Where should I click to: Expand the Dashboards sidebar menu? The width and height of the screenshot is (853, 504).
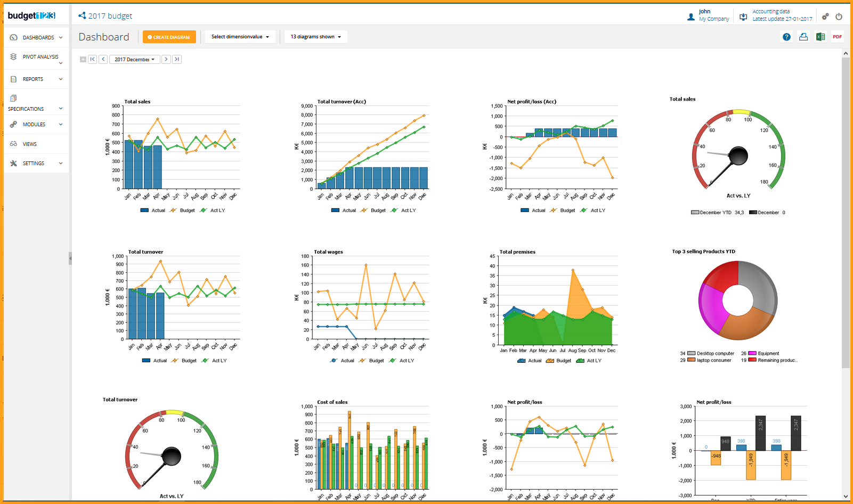coord(36,38)
